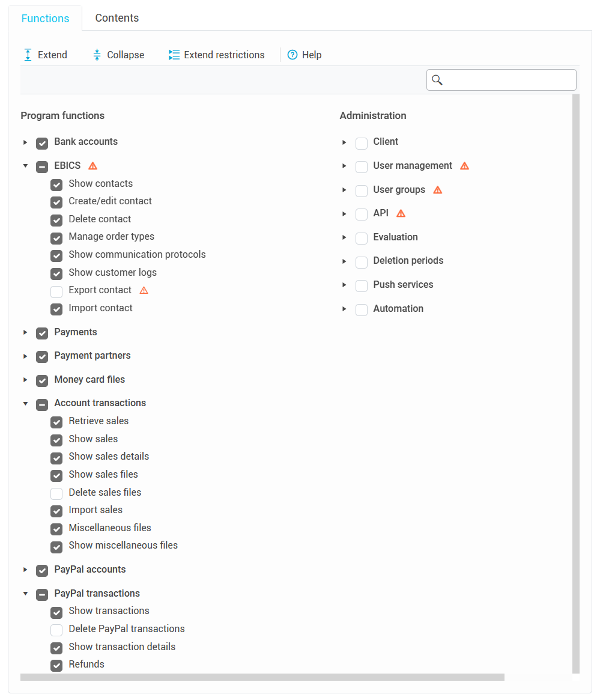Select the Functions tab

coord(45,18)
